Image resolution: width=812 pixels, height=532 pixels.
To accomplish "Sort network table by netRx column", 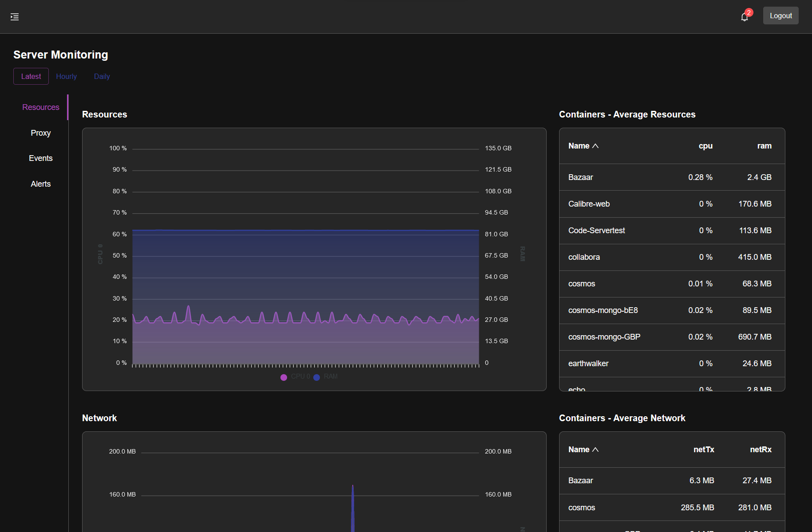I will click(x=761, y=450).
